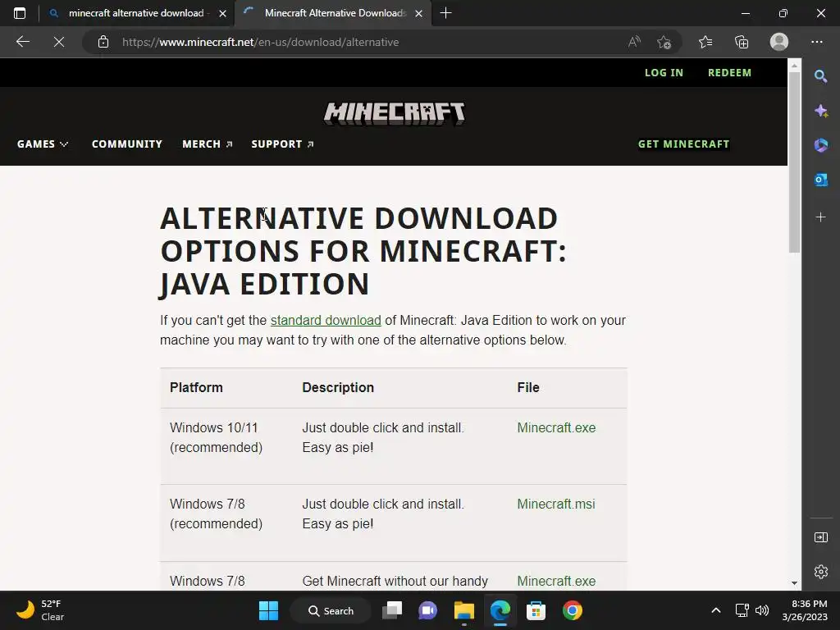The width and height of the screenshot is (840, 630).
Task: Click the Platform column header
Action: click(196, 387)
